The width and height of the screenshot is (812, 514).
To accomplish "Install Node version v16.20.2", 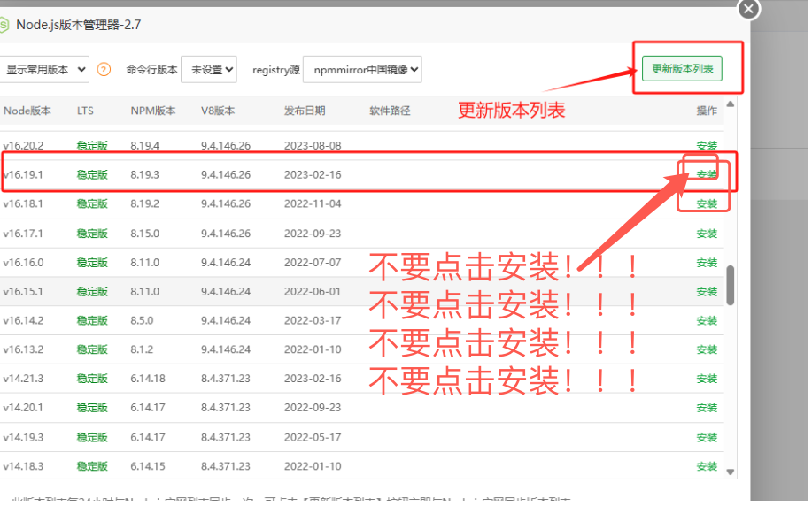I will pyautogui.click(x=707, y=146).
